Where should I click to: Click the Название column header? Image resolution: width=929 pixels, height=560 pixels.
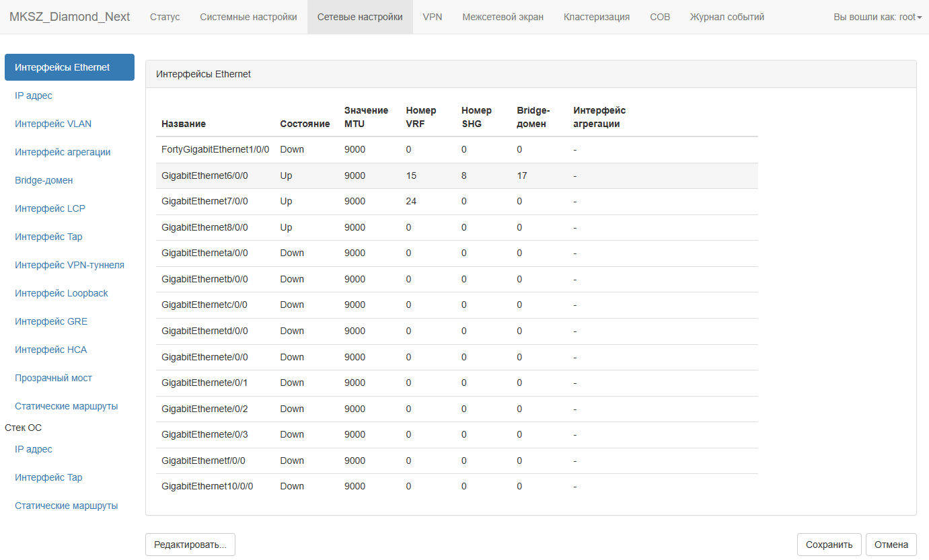[x=184, y=124]
